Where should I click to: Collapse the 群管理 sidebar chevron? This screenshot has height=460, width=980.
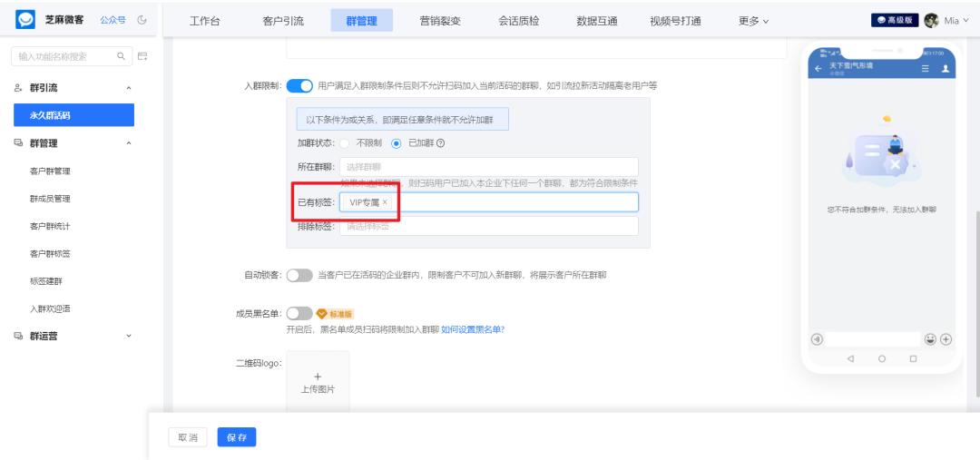(x=129, y=143)
